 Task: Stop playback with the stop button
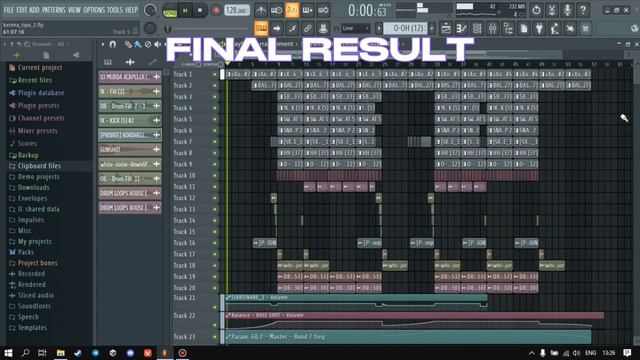point(200,10)
